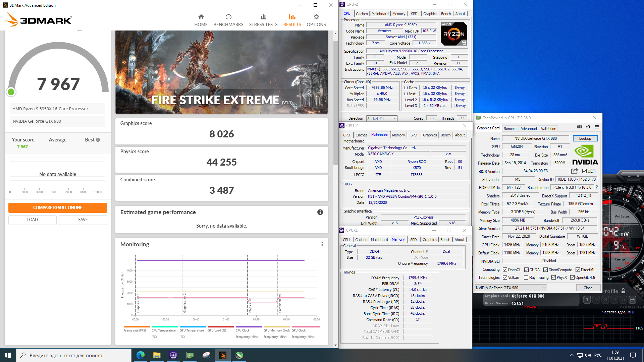Toggle the UEFI checkbox in GPU-Z
644x362 pixels.
[584, 171]
